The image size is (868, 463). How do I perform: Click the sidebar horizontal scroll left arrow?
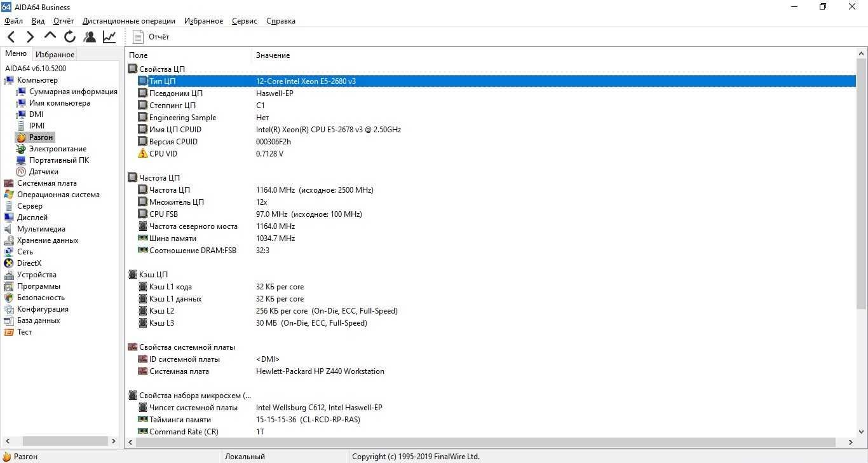click(x=8, y=441)
